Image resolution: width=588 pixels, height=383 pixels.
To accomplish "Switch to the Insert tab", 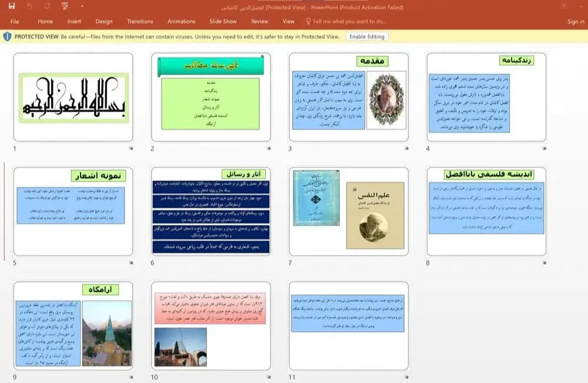I will (74, 21).
